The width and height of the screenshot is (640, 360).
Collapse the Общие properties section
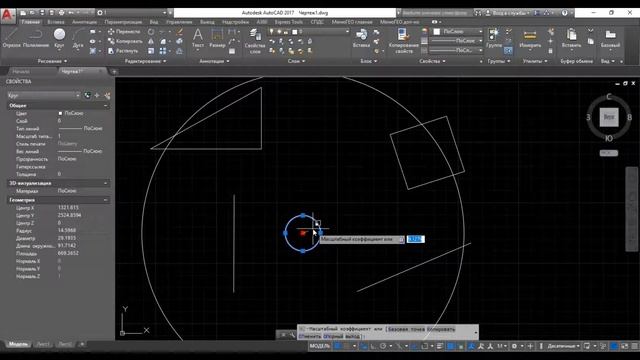coord(106,106)
